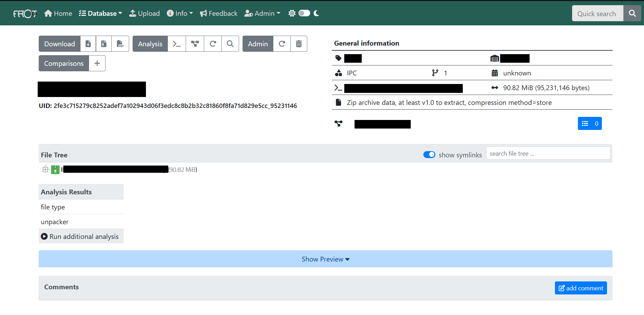Open the Database dropdown menu
The image size is (644, 315).
[100, 13]
